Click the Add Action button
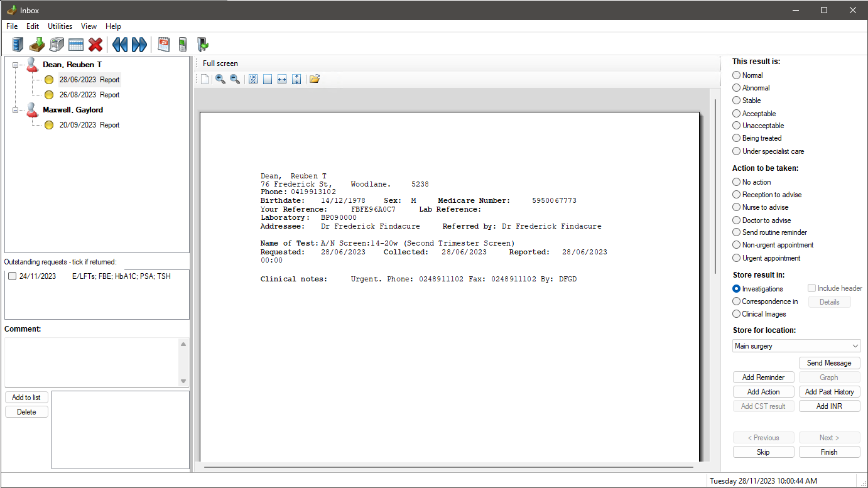The height and width of the screenshot is (488, 868). 763,392
